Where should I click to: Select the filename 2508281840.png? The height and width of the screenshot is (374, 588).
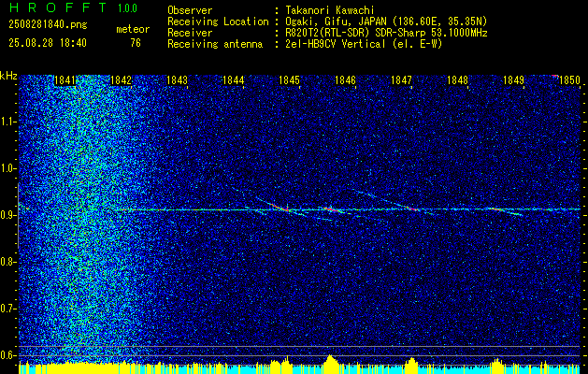tap(48, 24)
